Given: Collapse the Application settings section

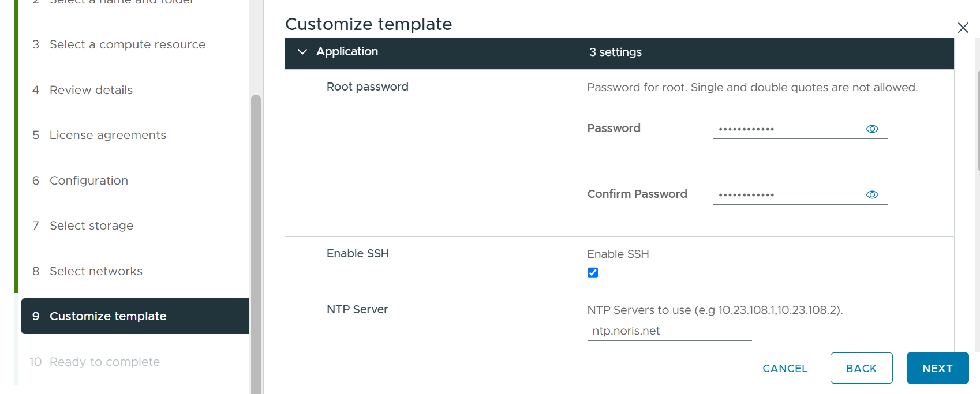Looking at the screenshot, I should (x=302, y=52).
